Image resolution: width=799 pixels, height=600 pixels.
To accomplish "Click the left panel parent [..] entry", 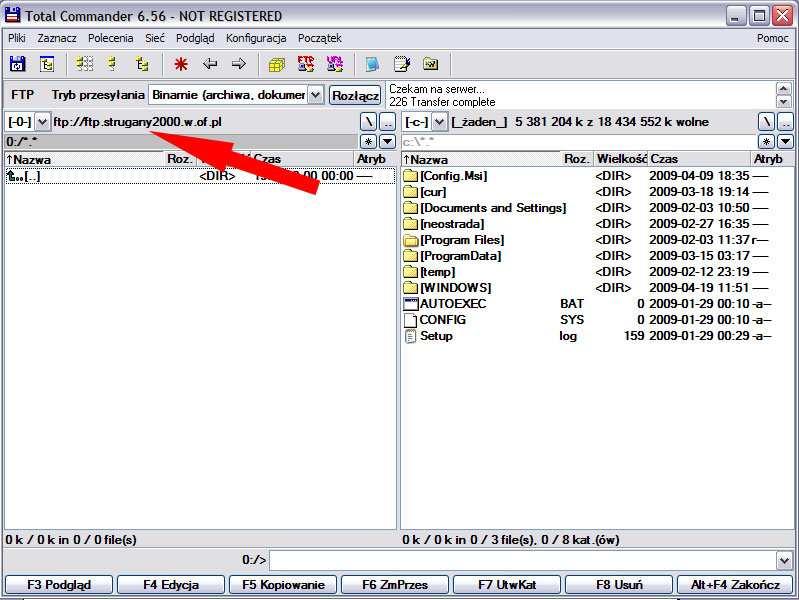I will coord(200,176).
